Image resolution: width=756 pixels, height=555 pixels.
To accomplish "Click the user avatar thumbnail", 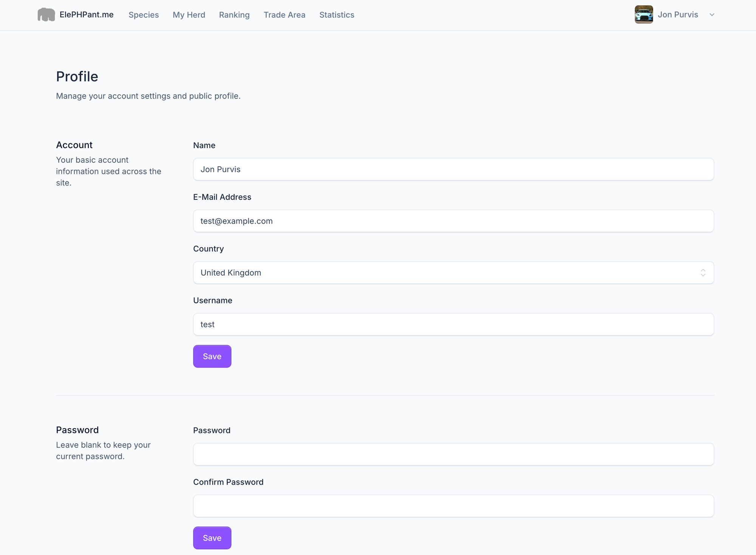I will tap(644, 15).
